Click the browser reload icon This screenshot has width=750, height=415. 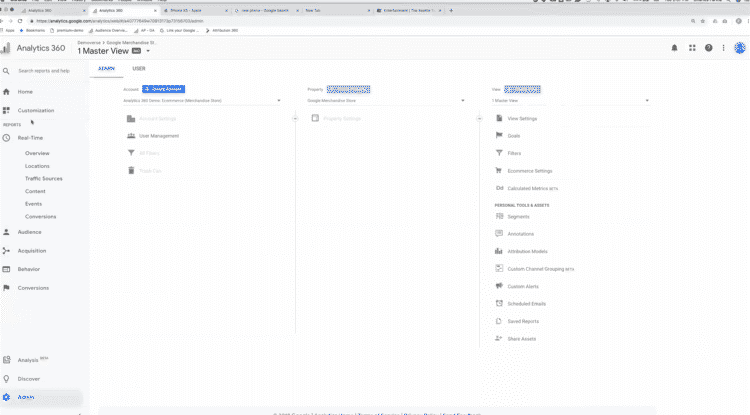[x=20, y=21]
